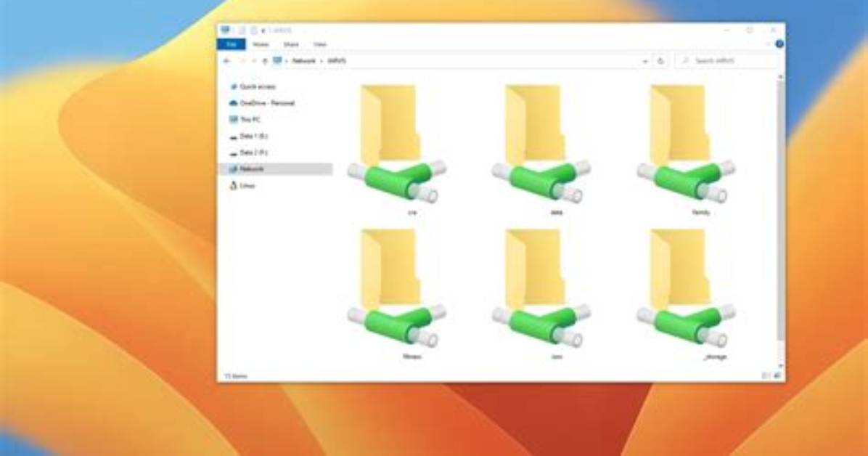Click the items count in status bar
The height and width of the screenshot is (456, 868).
236,376
